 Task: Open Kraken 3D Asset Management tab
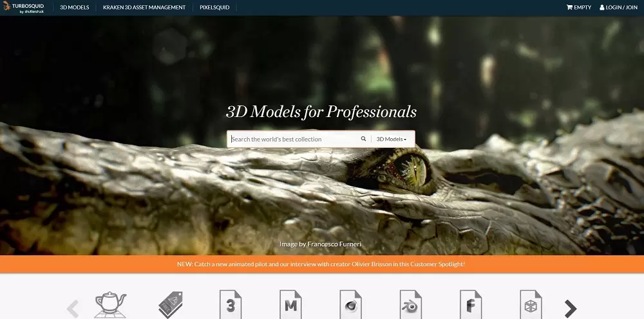[144, 7]
